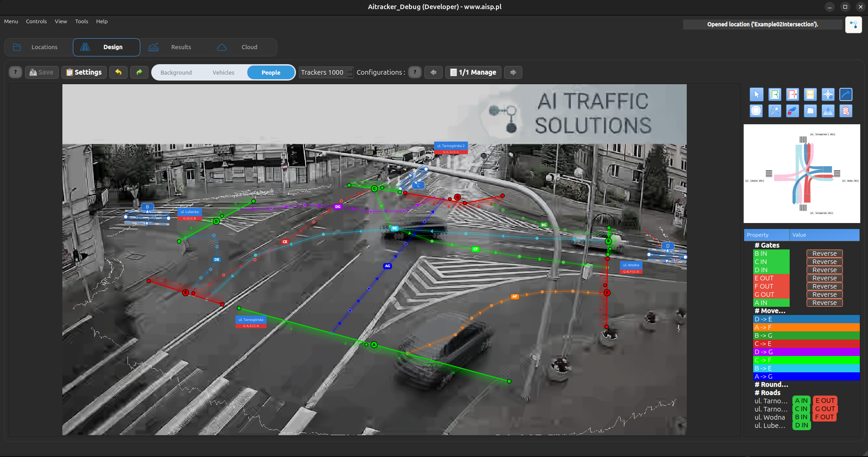
Task: Click the magic wand auto-generate tool
Action: point(775,111)
